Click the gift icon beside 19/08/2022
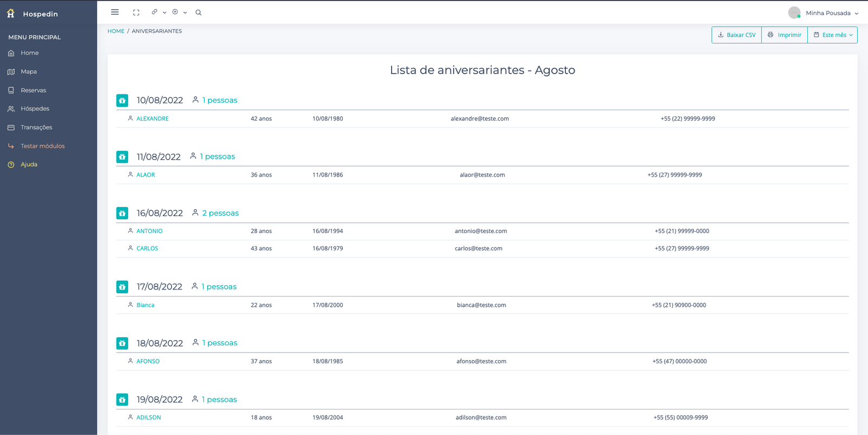 click(x=122, y=400)
